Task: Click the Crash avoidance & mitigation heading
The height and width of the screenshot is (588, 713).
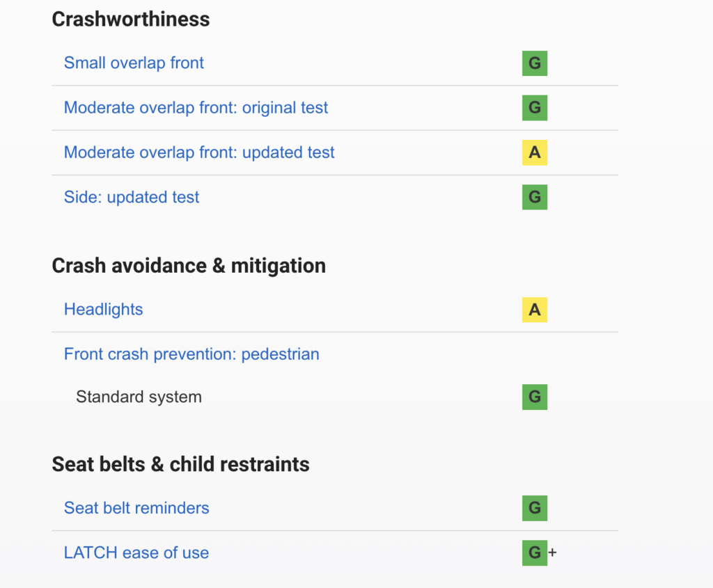Action: [189, 266]
